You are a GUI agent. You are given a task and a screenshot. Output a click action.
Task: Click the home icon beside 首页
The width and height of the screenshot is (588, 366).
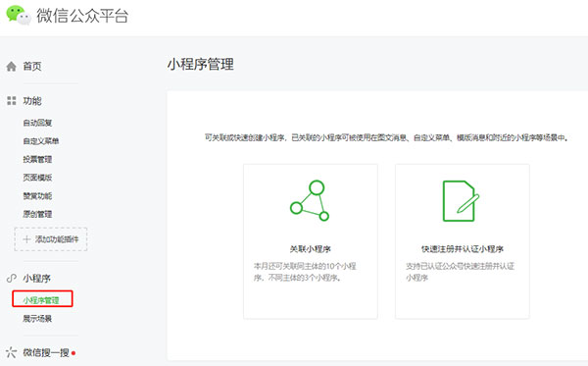click(11, 67)
